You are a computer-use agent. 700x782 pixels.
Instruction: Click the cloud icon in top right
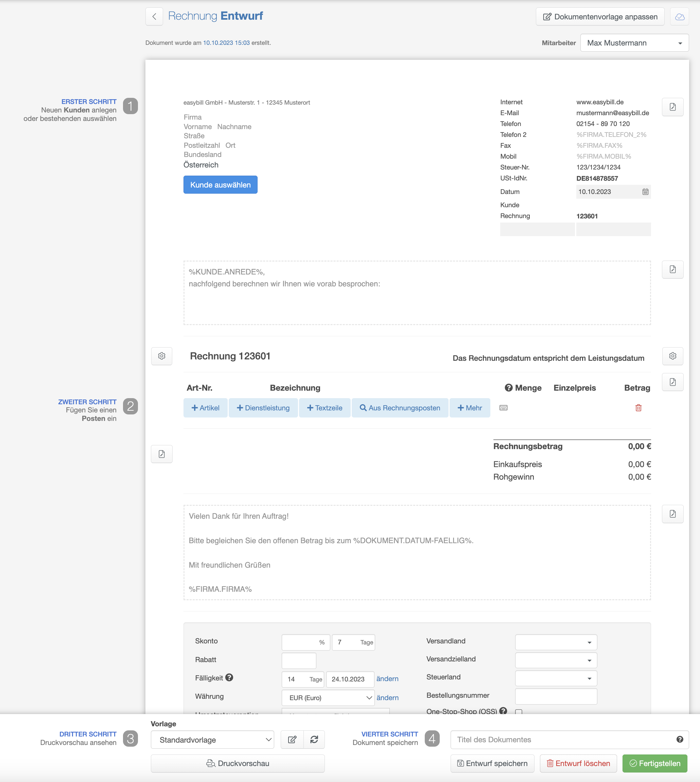(x=679, y=17)
